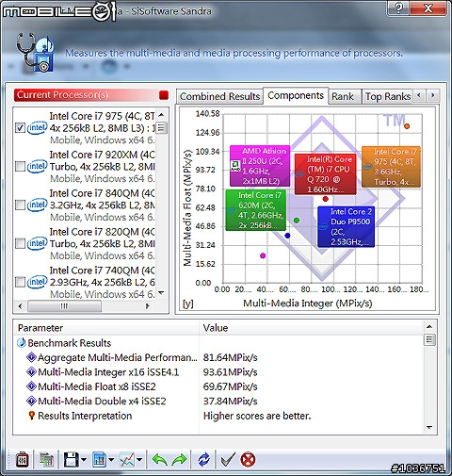
Task: Open the options settings toolbar icon
Action: 23,460
